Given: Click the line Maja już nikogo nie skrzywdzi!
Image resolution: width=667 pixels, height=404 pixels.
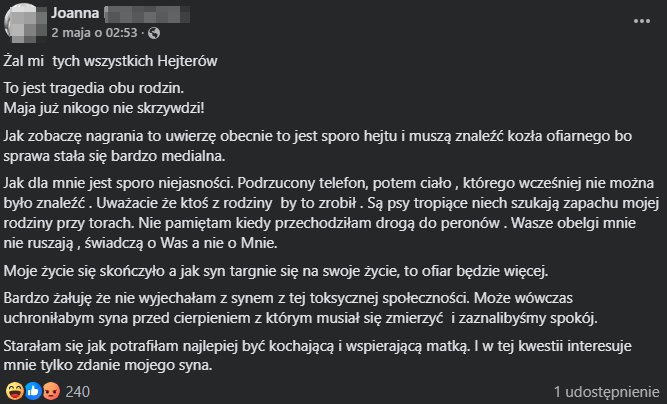Looking at the screenshot, I should click(x=104, y=108).
